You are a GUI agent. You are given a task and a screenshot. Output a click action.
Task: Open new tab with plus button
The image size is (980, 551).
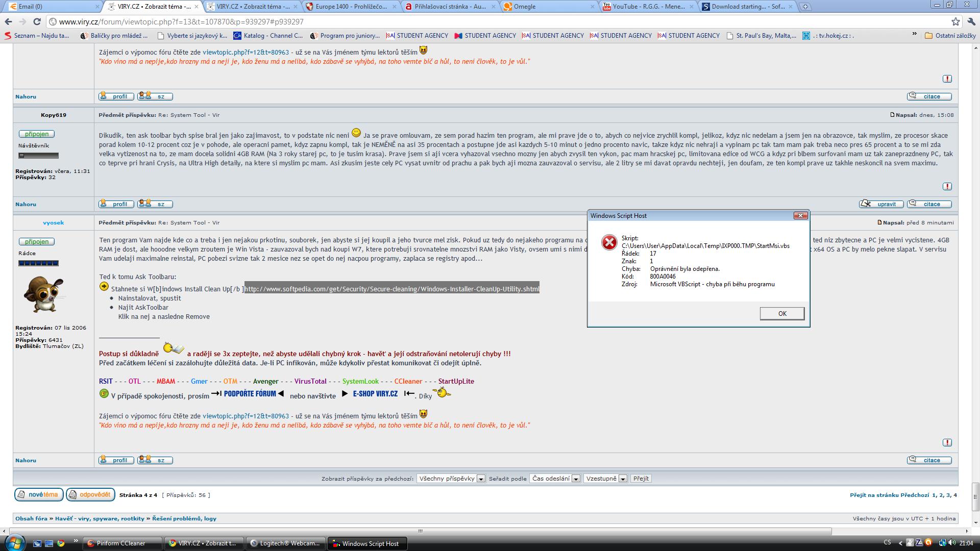click(805, 7)
